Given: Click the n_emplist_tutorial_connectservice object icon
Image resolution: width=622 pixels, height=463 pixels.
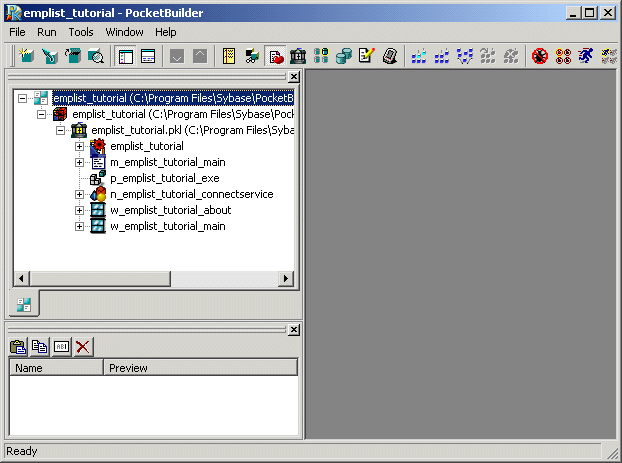Looking at the screenshot, I should [98, 194].
